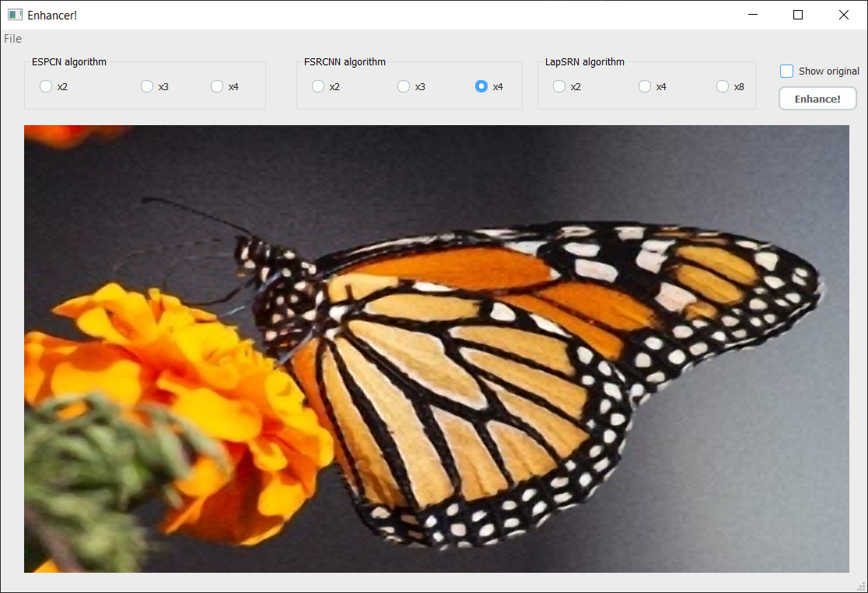The height and width of the screenshot is (593, 868).
Task: Confirm x4 under FSRCNN algorithm
Action: point(481,86)
